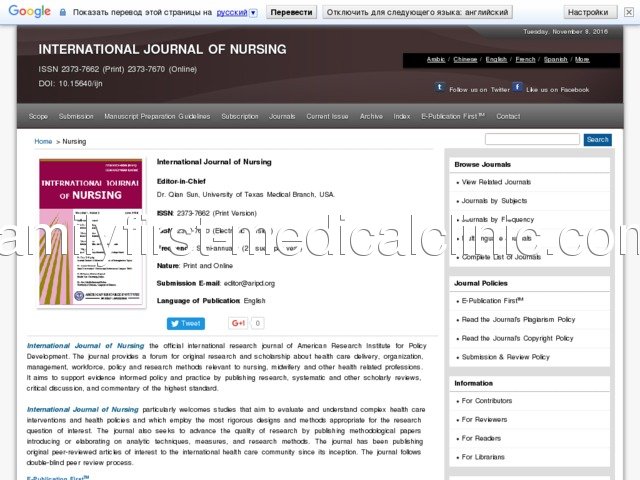
Task: Close the Google translate bar
Action: (629, 12)
